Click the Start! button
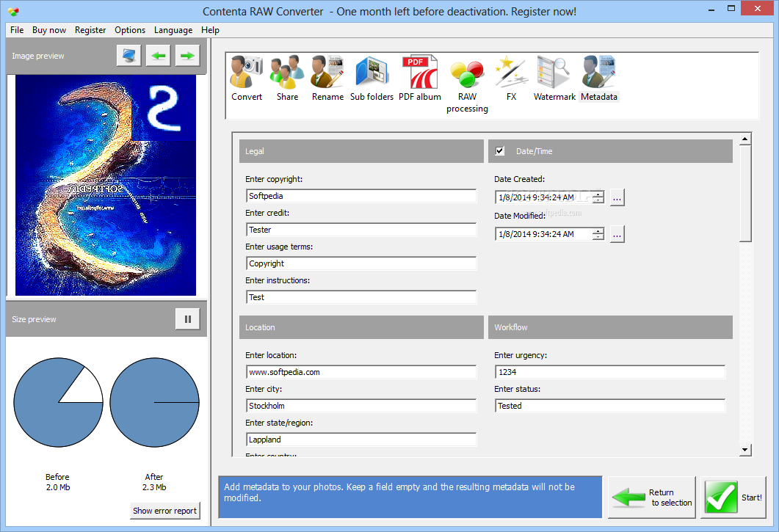This screenshot has width=779, height=532. (733, 498)
